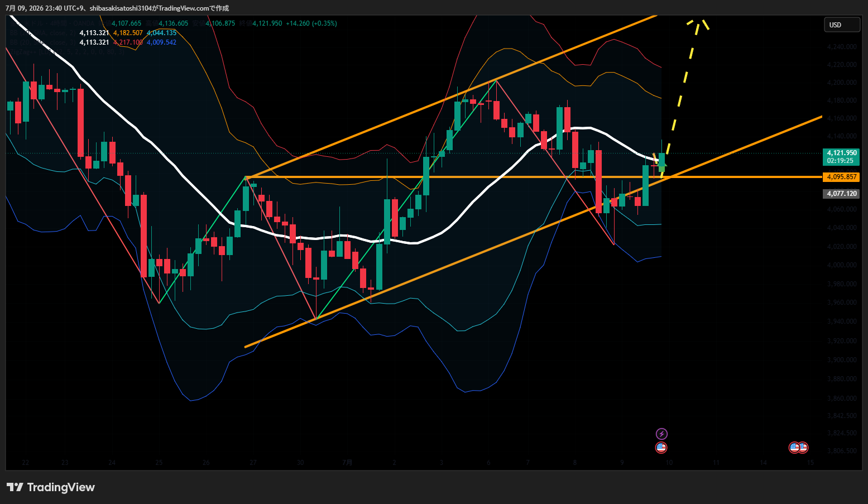The image size is (868, 504).
Task: Select the upper orange channel trendline
Action: point(451,97)
